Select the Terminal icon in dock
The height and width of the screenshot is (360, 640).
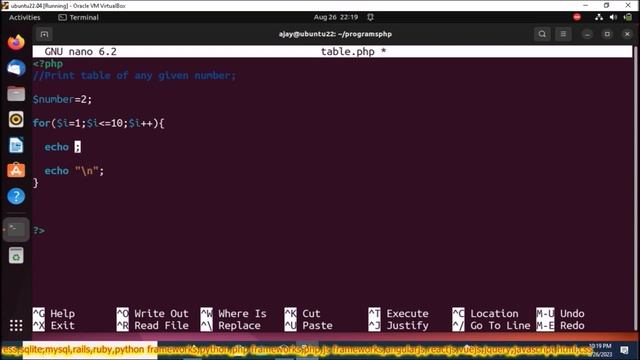coord(16,229)
